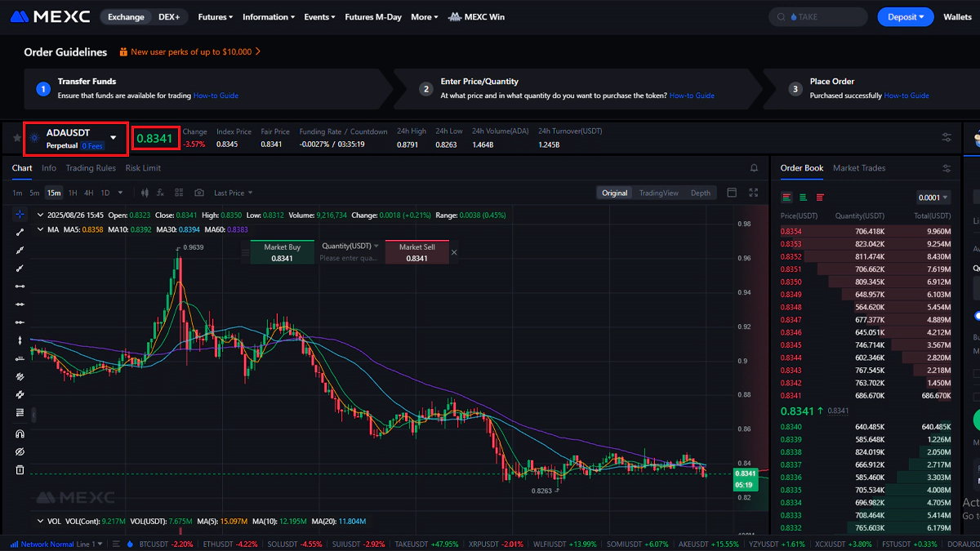Open the Info tab
The height and width of the screenshot is (551, 980).
(49, 168)
